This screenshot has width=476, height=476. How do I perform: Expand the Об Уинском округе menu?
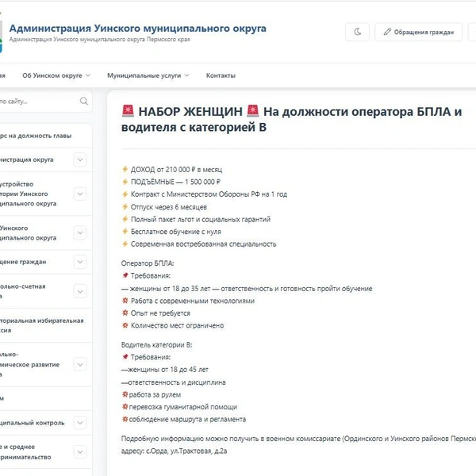click(56, 75)
